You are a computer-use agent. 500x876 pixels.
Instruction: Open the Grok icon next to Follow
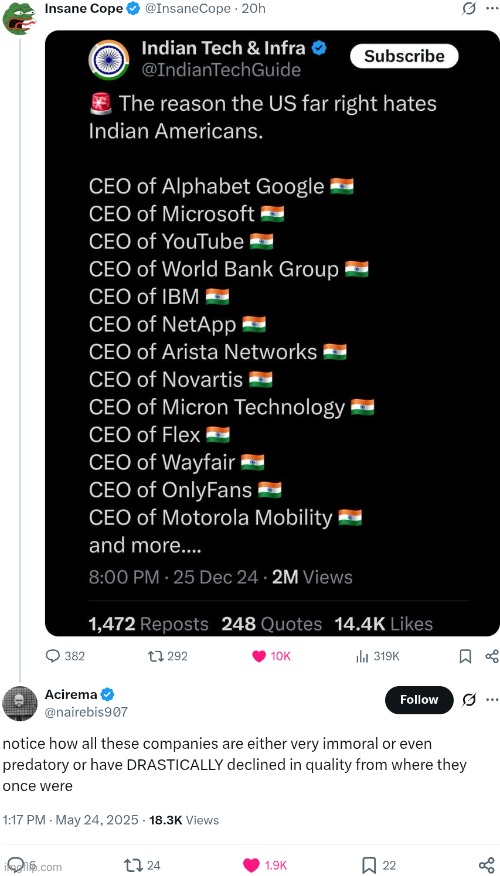(x=469, y=699)
